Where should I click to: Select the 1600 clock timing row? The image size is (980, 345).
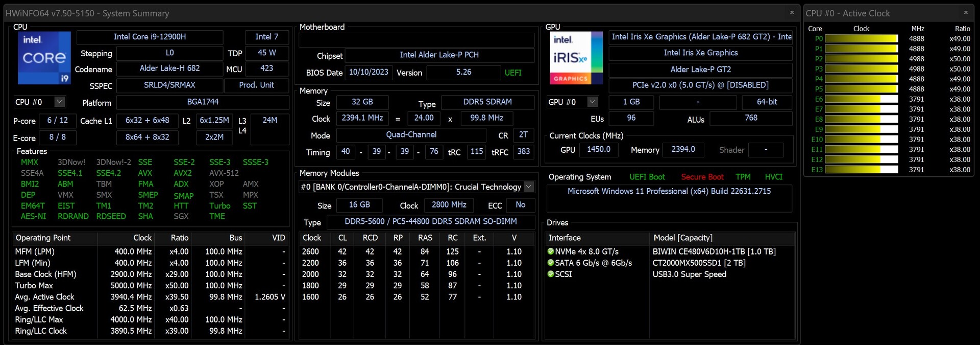417,297
